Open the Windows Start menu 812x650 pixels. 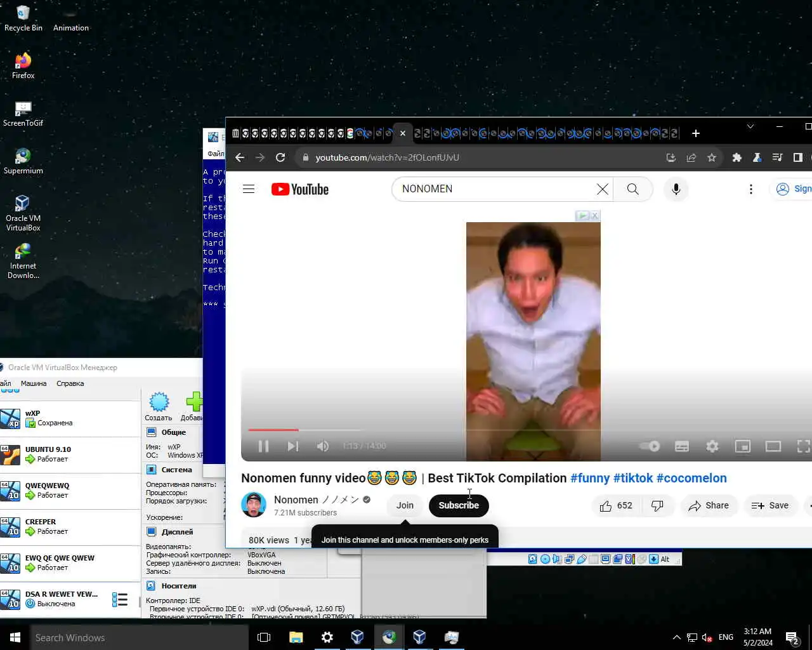coord(15,637)
